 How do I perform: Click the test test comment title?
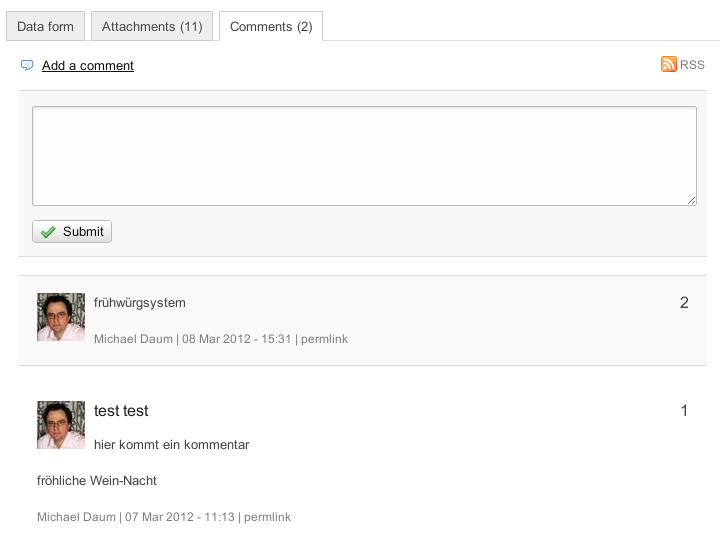coord(121,411)
